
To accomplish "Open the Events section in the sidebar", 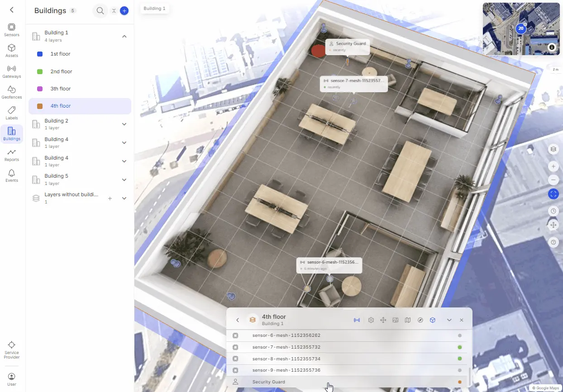I will [12, 175].
